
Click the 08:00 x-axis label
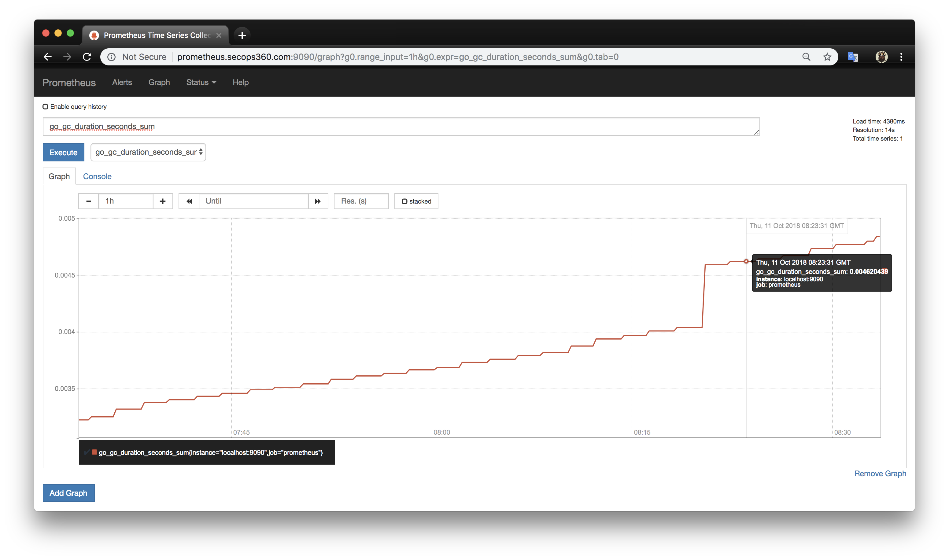click(x=442, y=433)
